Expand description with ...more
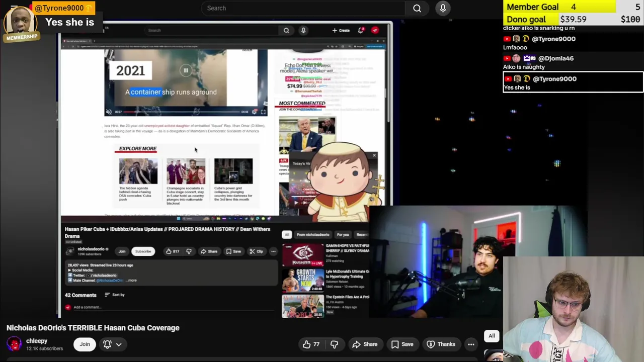The height and width of the screenshot is (362, 644). point(131,281)
